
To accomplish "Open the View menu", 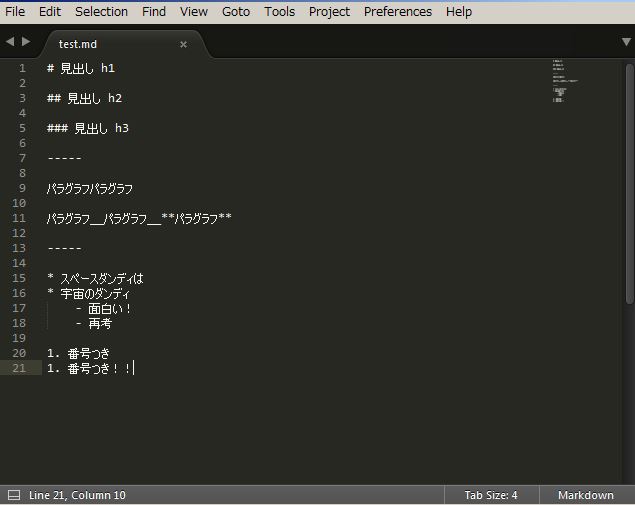I will tap(194, 11).
